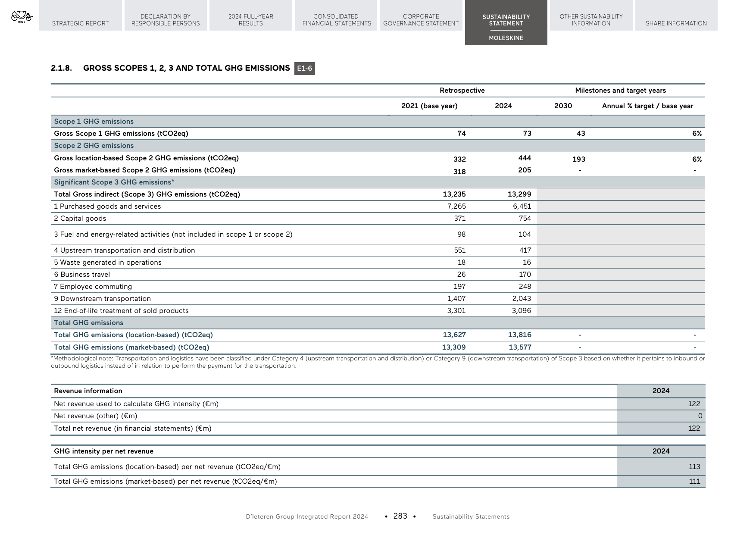Go to 2024 Full-Year Results tab
Screen dimensions: 756x535
(x=251, y=15)
